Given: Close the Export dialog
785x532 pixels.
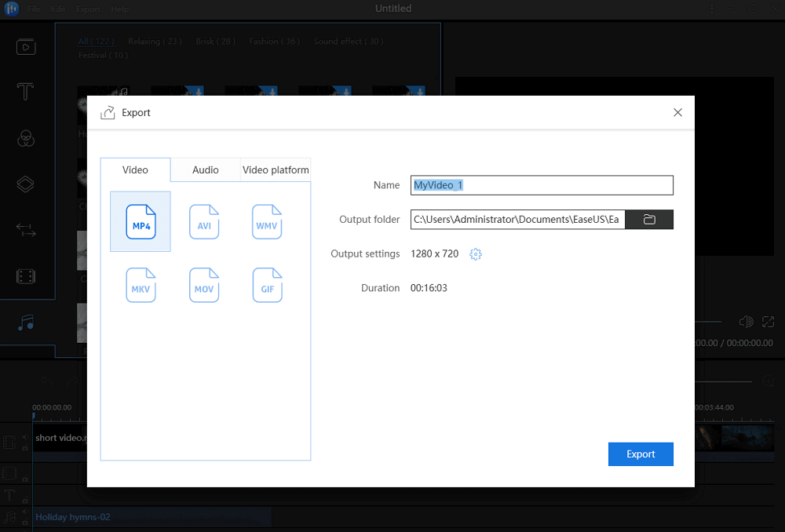Looking at the screenshot, I should pos(678,113).
